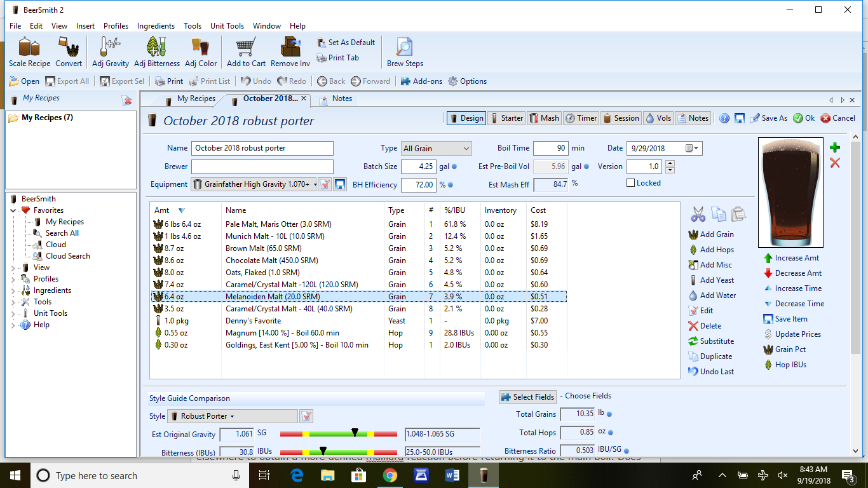The height and width of the screenshot is (488, 868).
Task: Click the red X beside glass image
Action: point(835,163)
